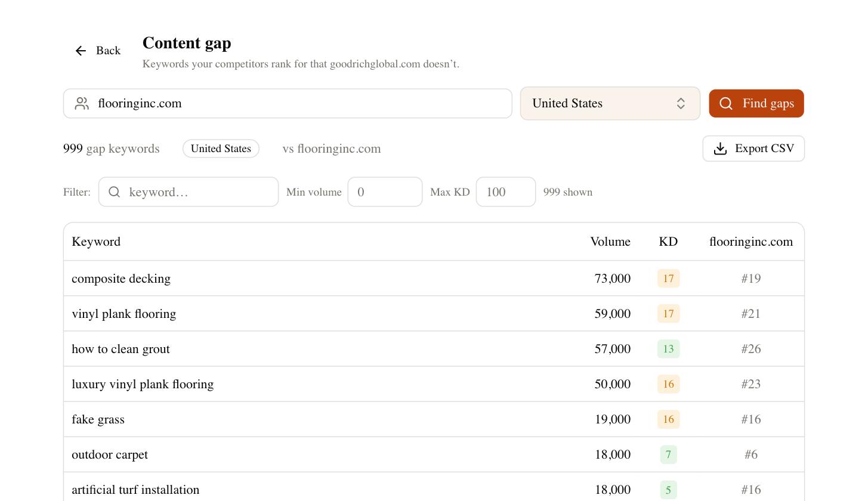This screenshot has height=501, width=868.
Task: Click the 19,000 volume value
Action: [613, 419]
